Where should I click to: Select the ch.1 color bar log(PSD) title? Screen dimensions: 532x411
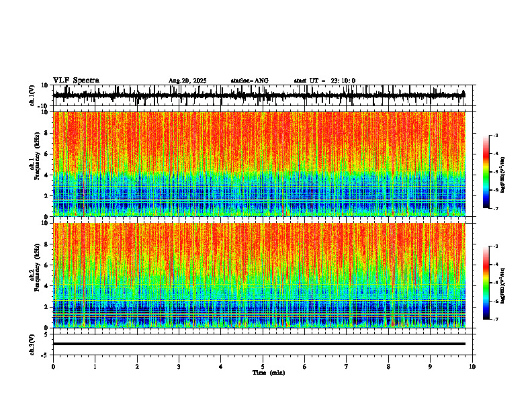503,175
